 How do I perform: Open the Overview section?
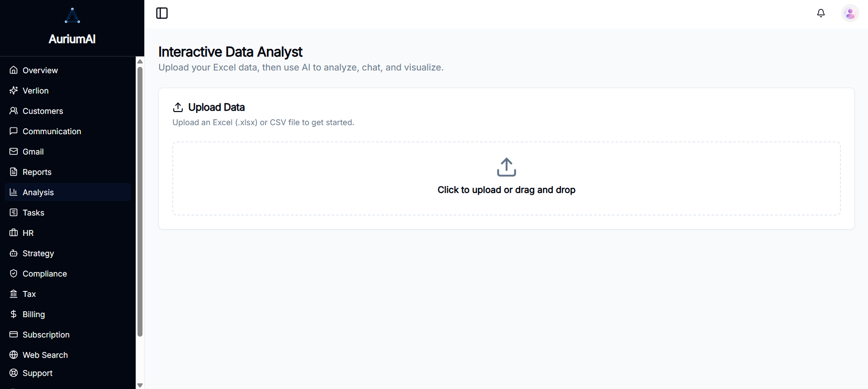coord(40,70)
